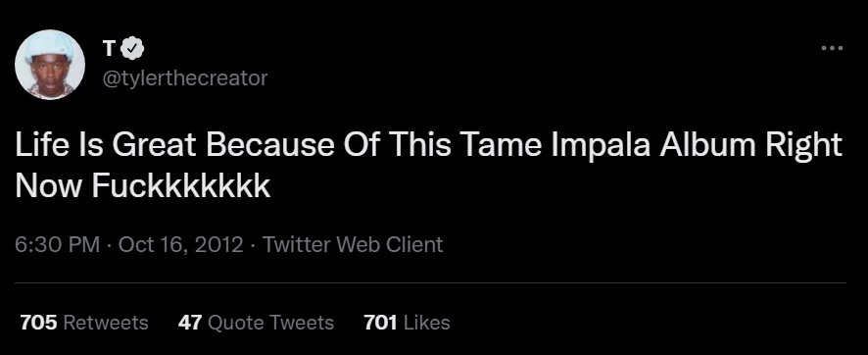Click the gray Retweets label text
The image size is (868, 355).
coord(106,323)
